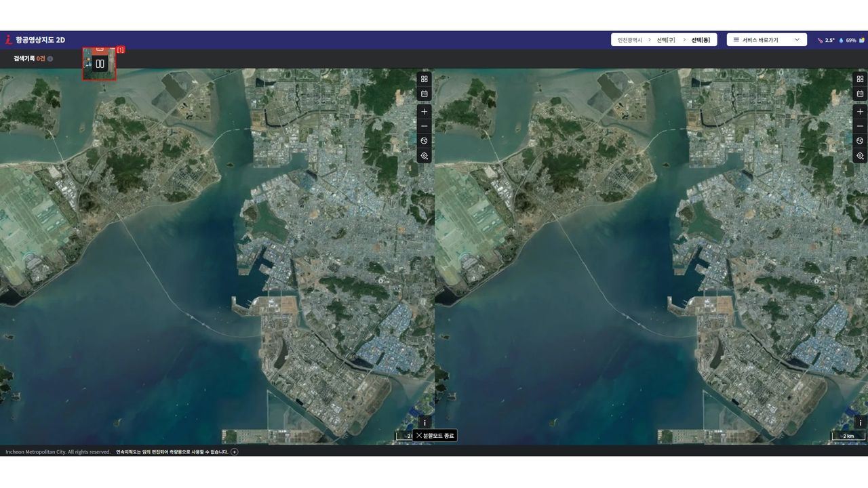Show info panel on the left map
The width and height of the screenshot is (868, 488).
pyautogui.click(x=425, y=422)
